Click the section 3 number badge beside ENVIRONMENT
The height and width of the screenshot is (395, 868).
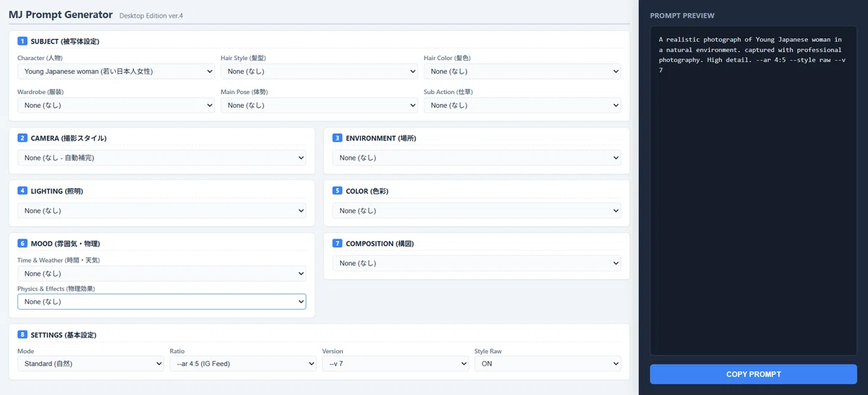(x=337, y=137)
